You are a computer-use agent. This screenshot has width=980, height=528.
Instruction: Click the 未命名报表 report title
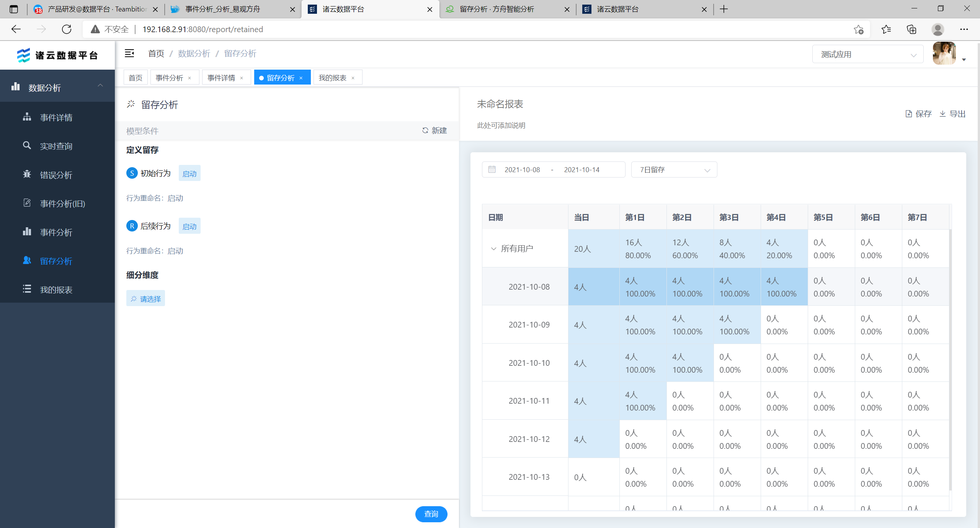point(500,104)
